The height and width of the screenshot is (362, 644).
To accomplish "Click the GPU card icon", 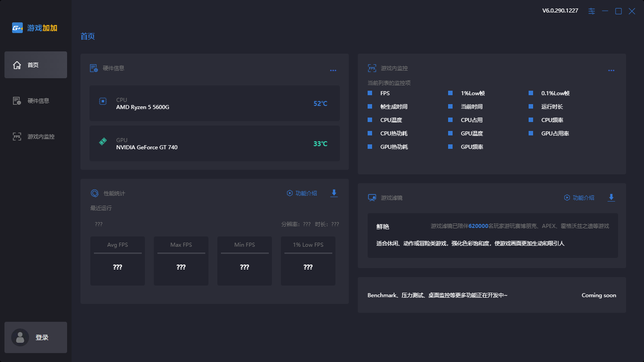I will tap(103, 142).
